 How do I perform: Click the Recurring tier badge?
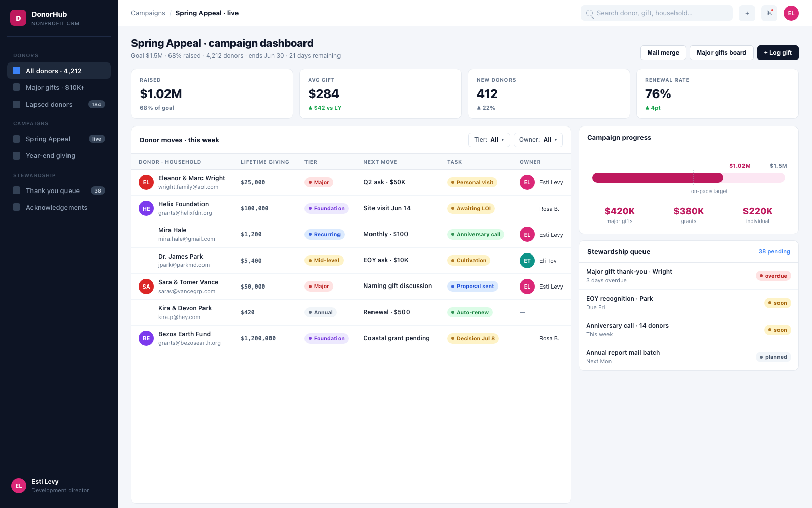324,234
